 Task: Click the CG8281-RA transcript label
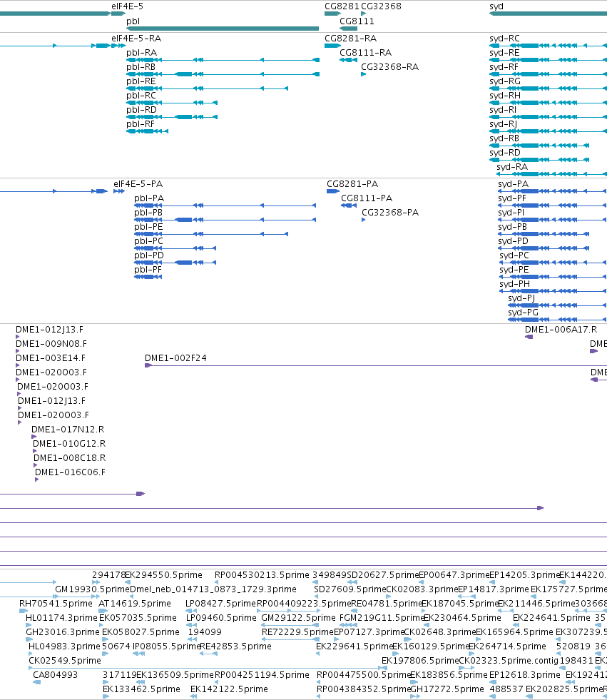(x=350, y=39)
